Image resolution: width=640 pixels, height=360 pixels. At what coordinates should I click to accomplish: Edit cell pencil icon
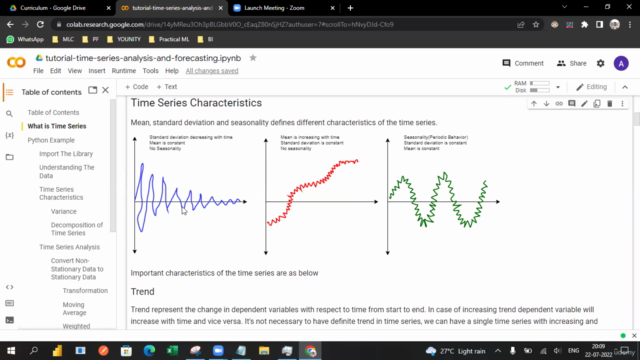click(x=584, y=104)
